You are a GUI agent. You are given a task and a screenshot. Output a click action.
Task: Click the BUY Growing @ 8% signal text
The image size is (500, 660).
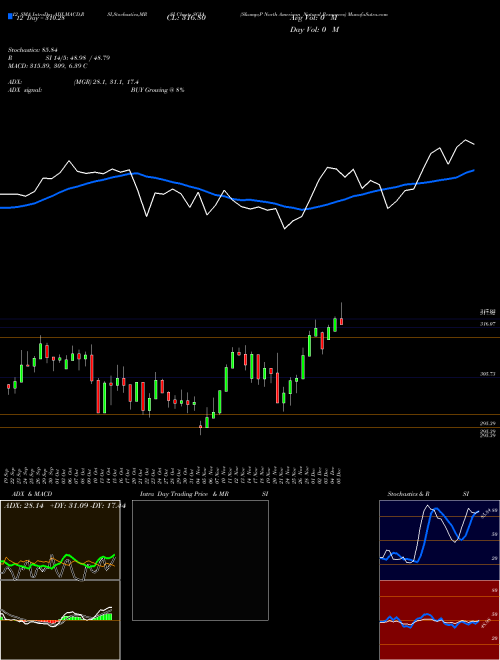157,90
